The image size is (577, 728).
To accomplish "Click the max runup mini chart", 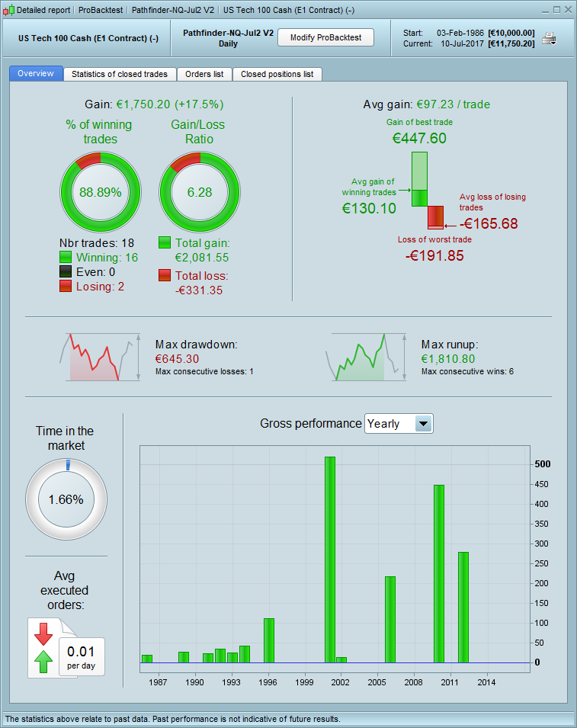I will click(x=367, y=357).
